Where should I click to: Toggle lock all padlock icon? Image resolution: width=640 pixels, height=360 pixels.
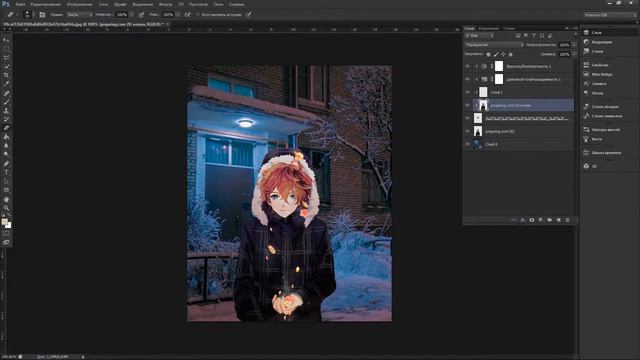(x=511, y=54)
